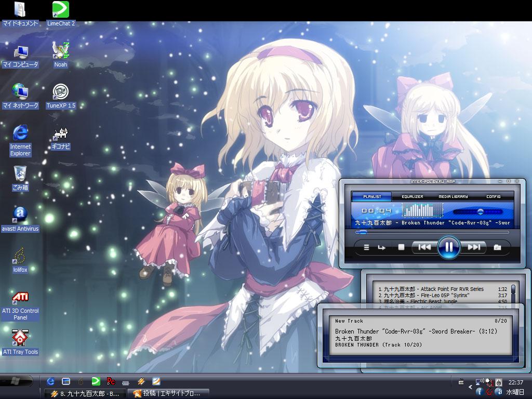Open the マイ ドキュメント desktop folder
The width and height of the screenshot is (532, 399).
[20, 14]
